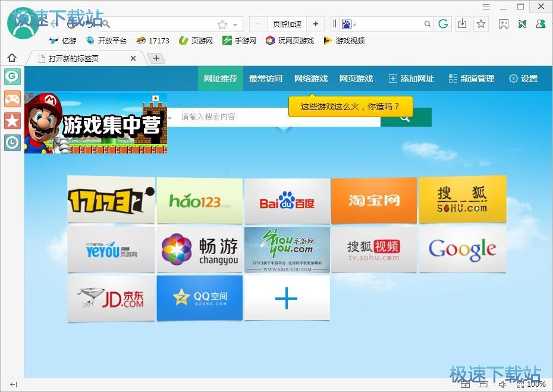Open the 17173 bookmark in the bookmarks bar
Viewport: 553px width, 392px height.
(x=153, y=41)
